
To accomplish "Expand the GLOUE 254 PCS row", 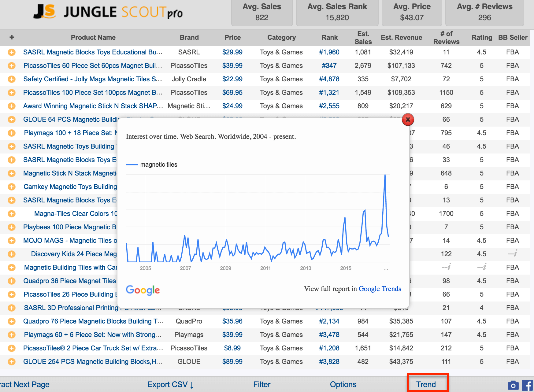I will click(x=12, y=362).
